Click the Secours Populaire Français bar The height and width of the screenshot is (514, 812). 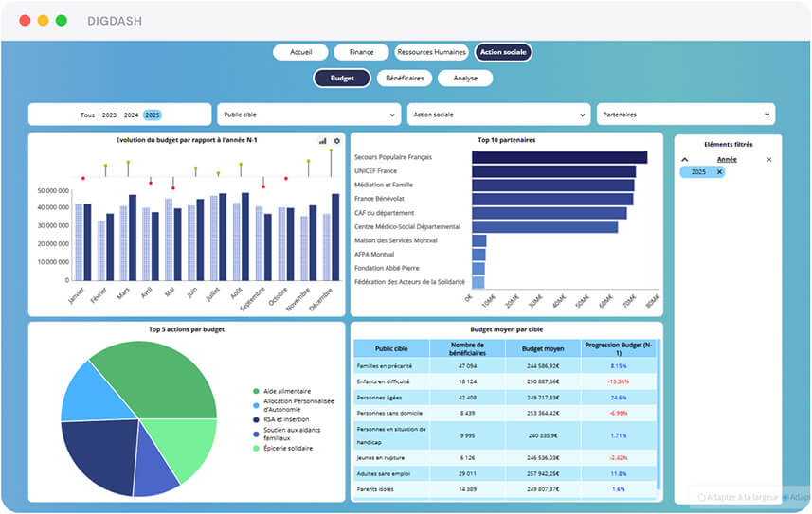pyautogui.click(x=559, y=157)
